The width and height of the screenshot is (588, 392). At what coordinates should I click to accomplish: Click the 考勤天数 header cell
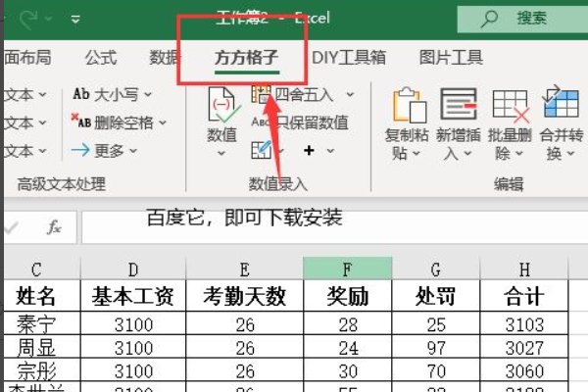(x=244, y=296)
